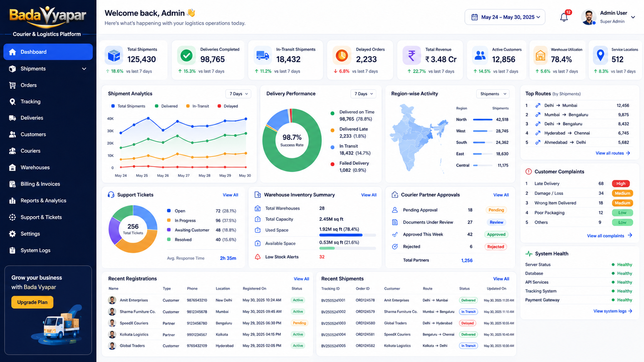Click the High badge for Late Delivery

pyautogui.click(x=621, y=184)
